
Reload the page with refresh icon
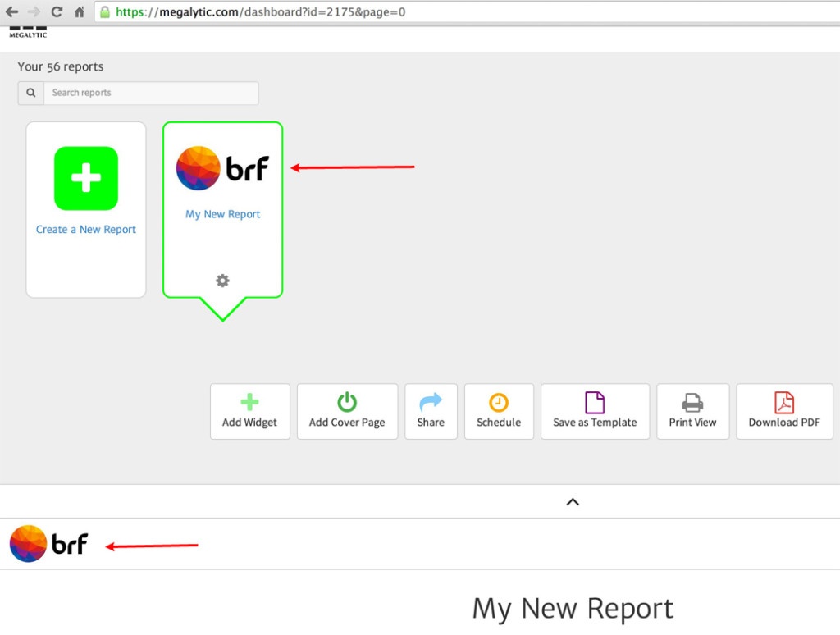(x=57, y=12)
